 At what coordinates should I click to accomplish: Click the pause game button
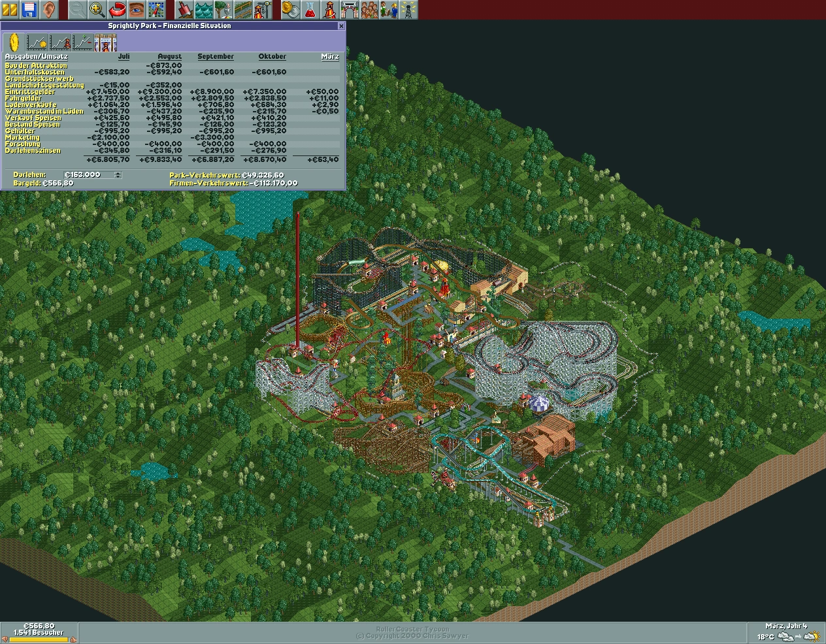10,10
